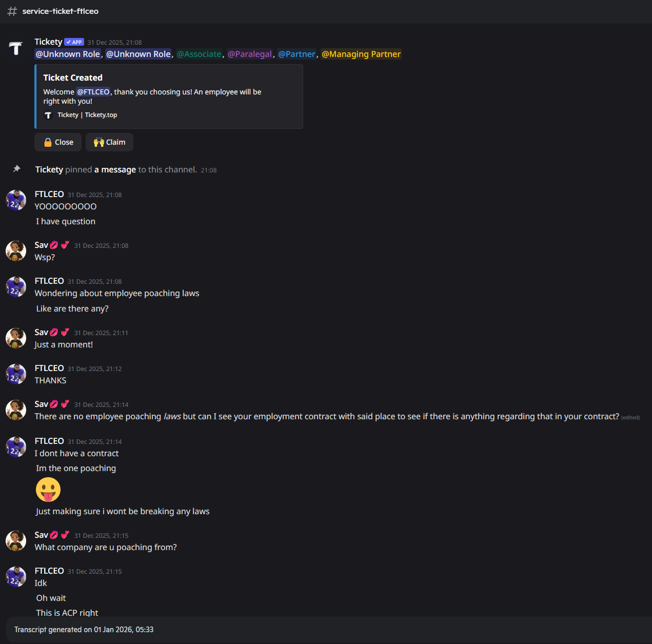Screen dimensions: 652x644
Task: Click the Tickety bot avatar
Action: pos(16,48)
